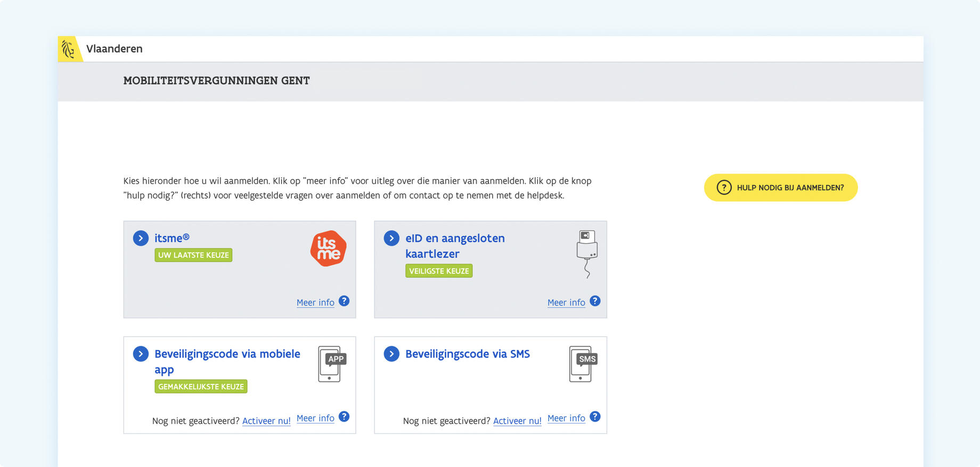
Task: Click the 'Kies hieronder hoe u wil aanmelden' paragraph
Action: coord(357,188)
